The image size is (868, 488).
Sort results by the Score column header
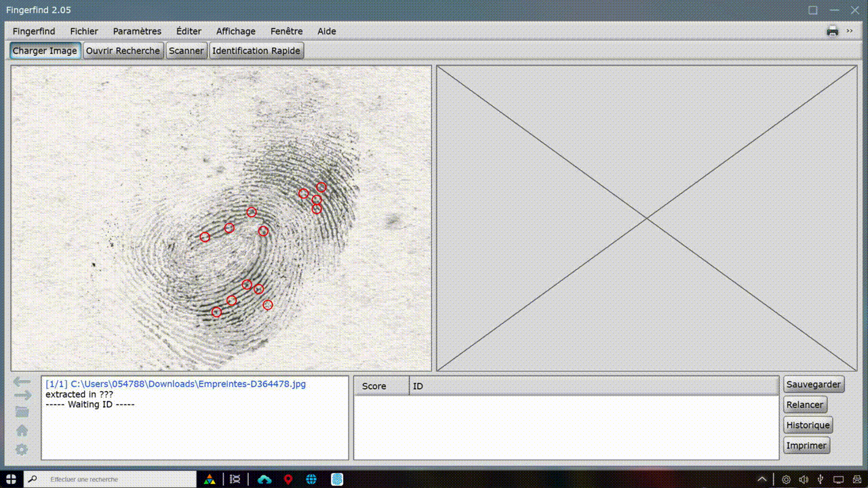[x=374, y=386]
